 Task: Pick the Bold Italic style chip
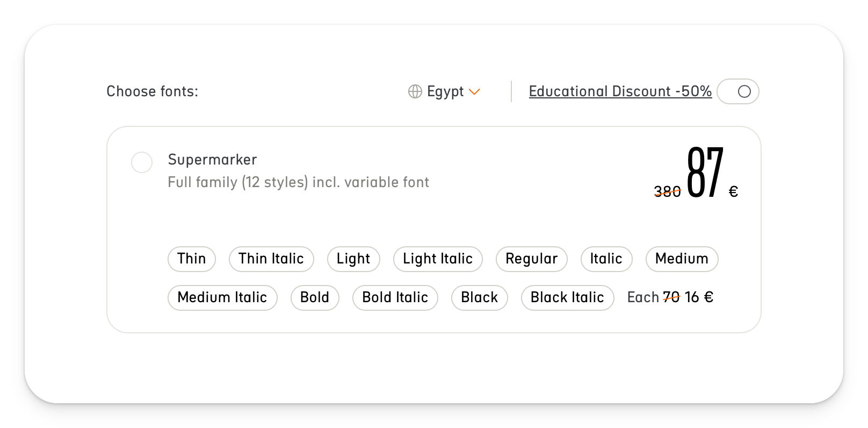[x=395, y=297]
